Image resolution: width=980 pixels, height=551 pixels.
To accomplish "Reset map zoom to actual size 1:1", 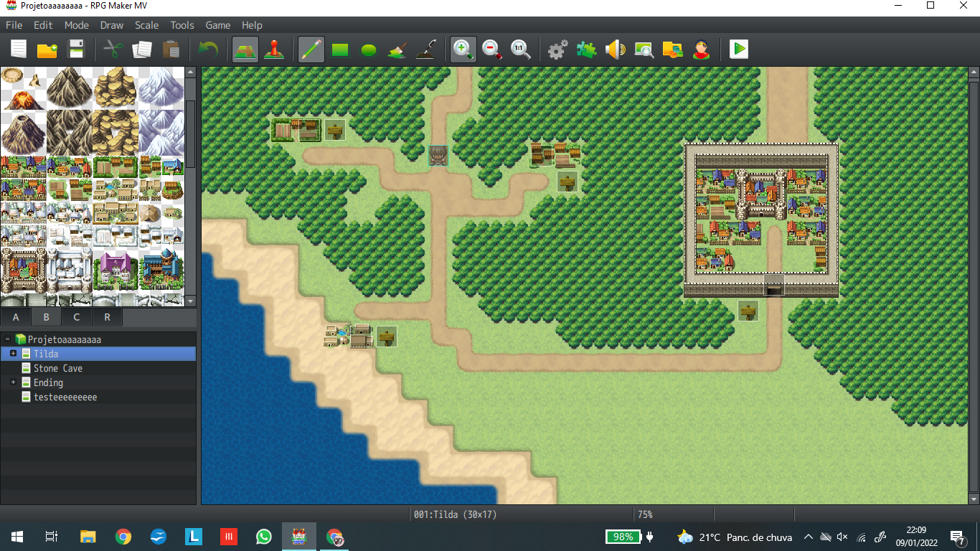I will point(521,50).
